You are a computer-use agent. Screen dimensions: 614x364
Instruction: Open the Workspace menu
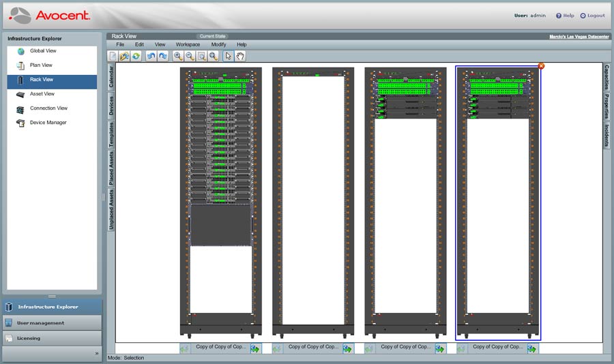[188, 44]
